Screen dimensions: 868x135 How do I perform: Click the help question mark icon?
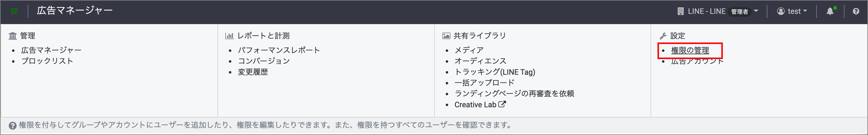[x=856, y=11]
